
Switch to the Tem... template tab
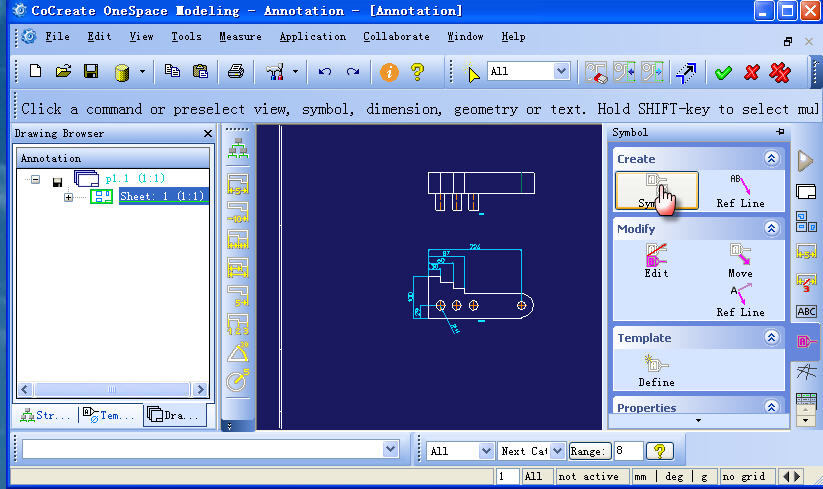point(110,415)
